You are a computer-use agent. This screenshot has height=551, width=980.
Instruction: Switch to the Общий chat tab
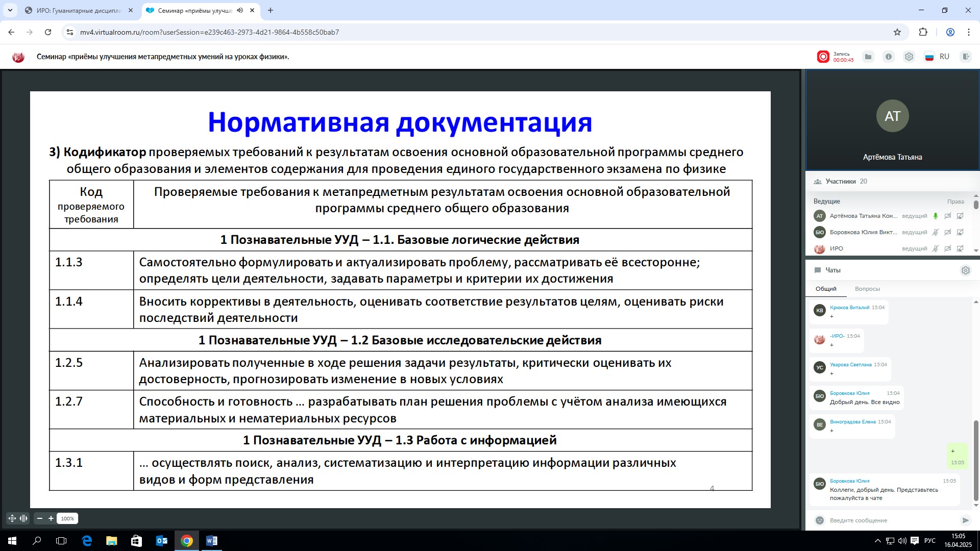pyautogui.click(x=826, y=289)
